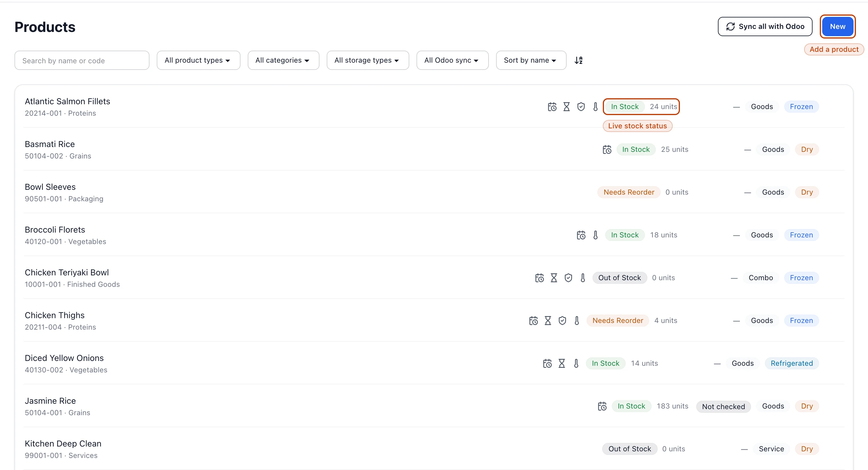Click the Sync all with Odoo button

[765, 27]
